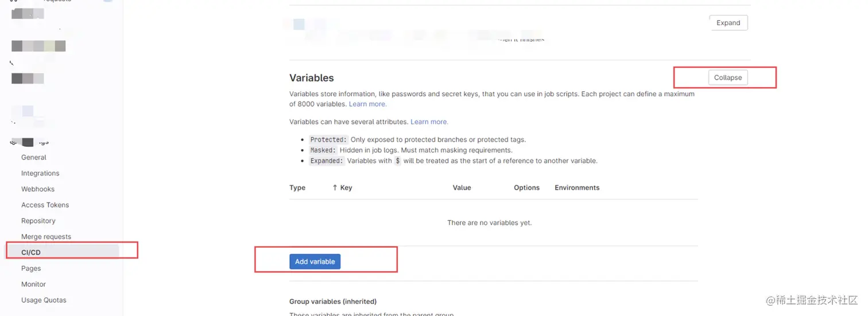Open Learn more link about variable attributes
The height and width of the screenshot is (316, 868).
pos(429,122)
